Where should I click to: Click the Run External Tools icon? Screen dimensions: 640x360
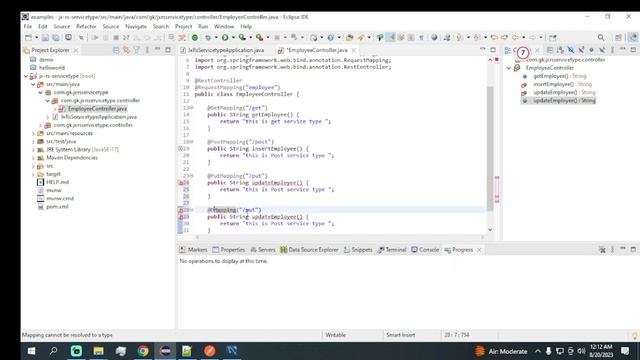point(260,38)
